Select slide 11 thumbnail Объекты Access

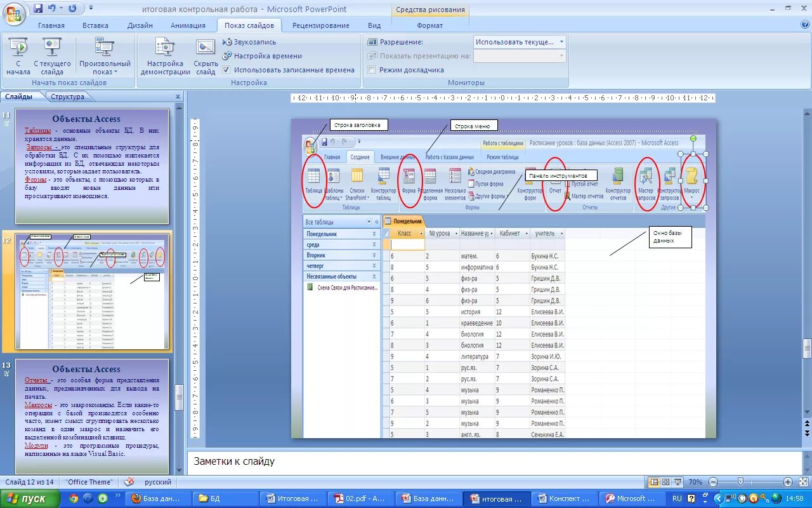coord(92,166)
